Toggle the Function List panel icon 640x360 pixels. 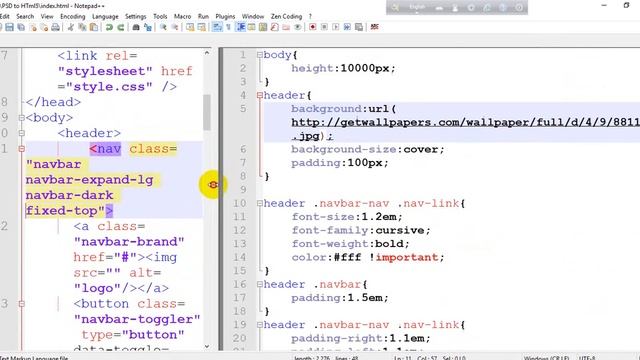point(274,27)
